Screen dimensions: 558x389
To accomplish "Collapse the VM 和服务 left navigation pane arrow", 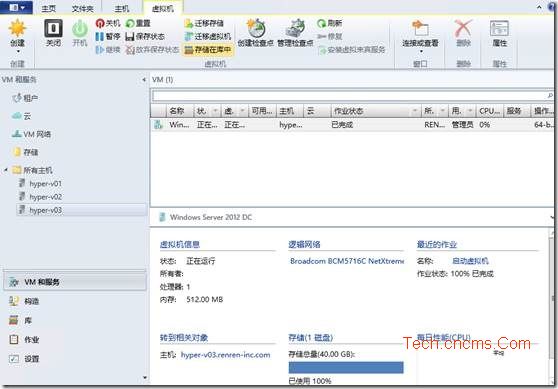I will tap(144, 80).
